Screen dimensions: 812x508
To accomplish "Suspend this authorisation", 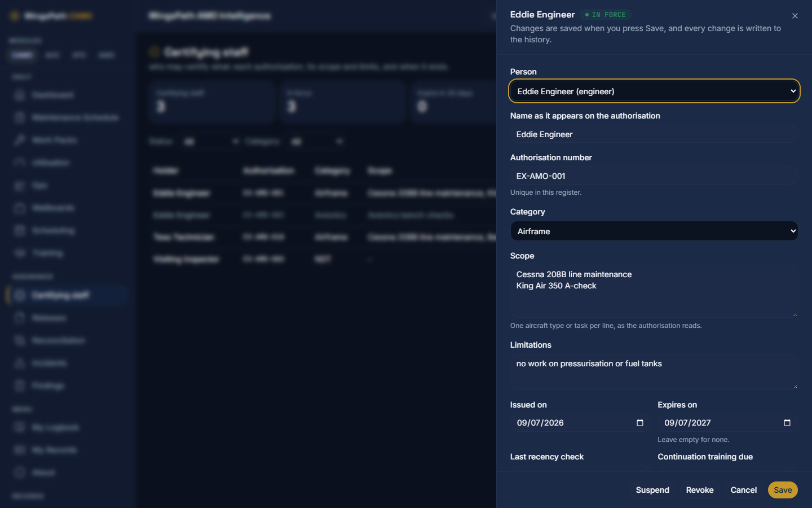I will point(652,490).
